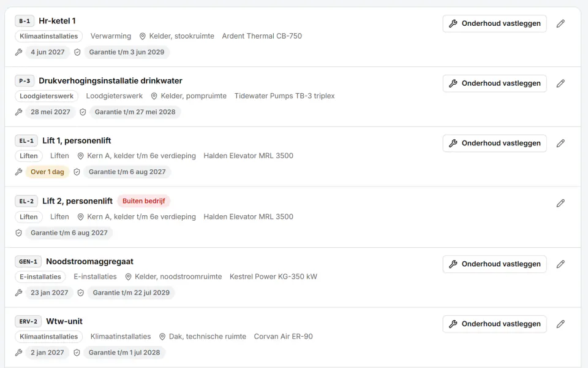Open edit pencil for Lift 1, personenlift
Image resolution: width=588 pixels, height=368 pixels.
(x=560, y=144)
